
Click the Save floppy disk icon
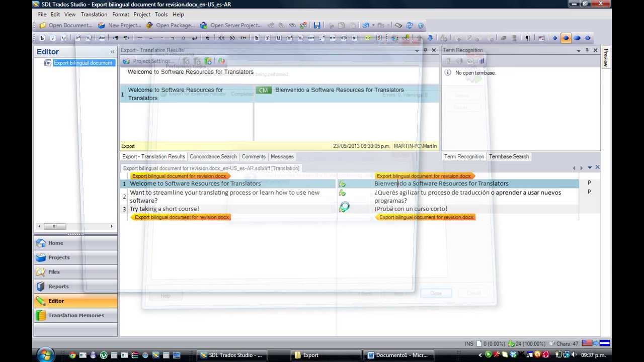click(x=317, y=25)
